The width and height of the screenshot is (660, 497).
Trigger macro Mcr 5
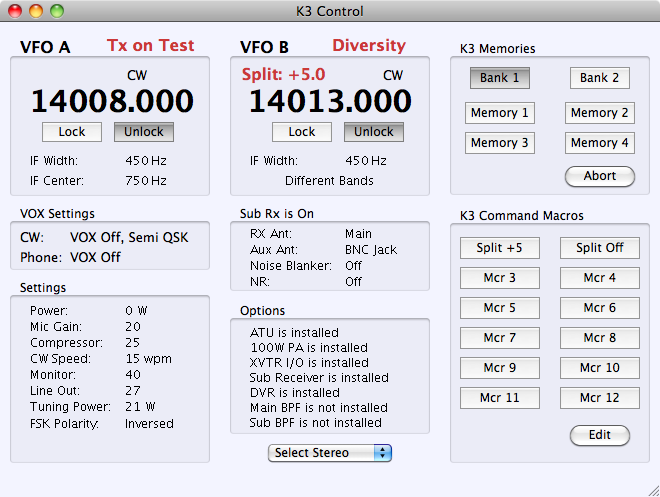click(500, 308)
